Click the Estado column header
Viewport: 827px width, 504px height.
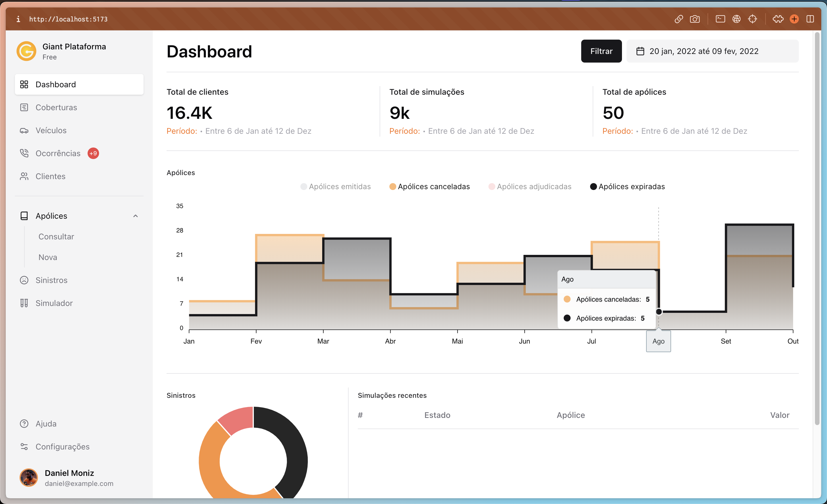pyautogui.click(x=437, y=415)
